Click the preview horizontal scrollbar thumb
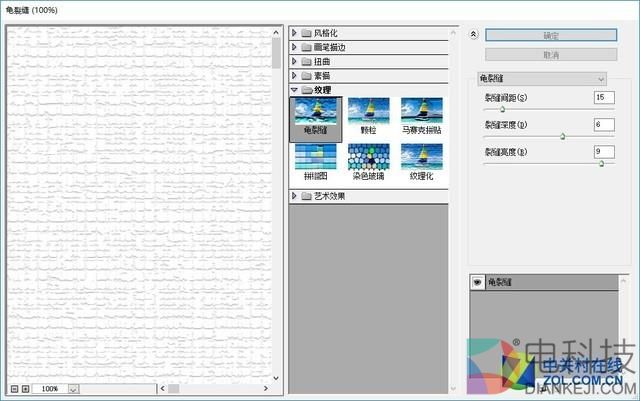Screen dimensions: 640x401 (x=174, y=388)
